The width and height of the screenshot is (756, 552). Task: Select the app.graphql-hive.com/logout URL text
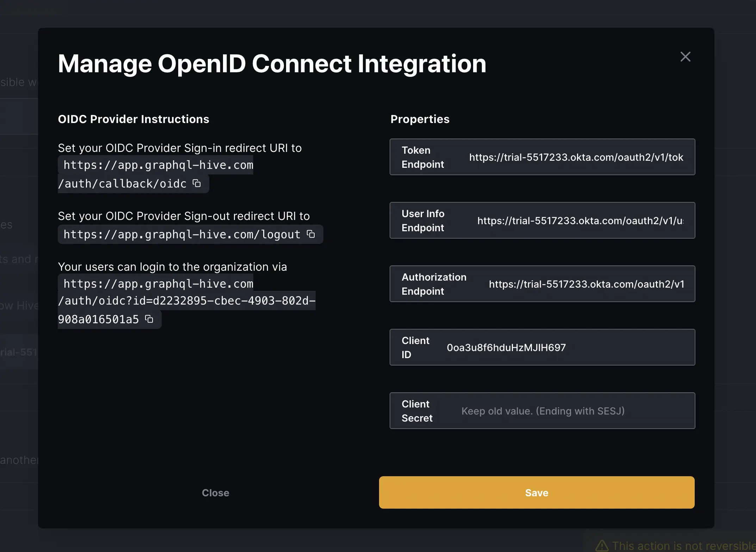[x=182, y=234]
